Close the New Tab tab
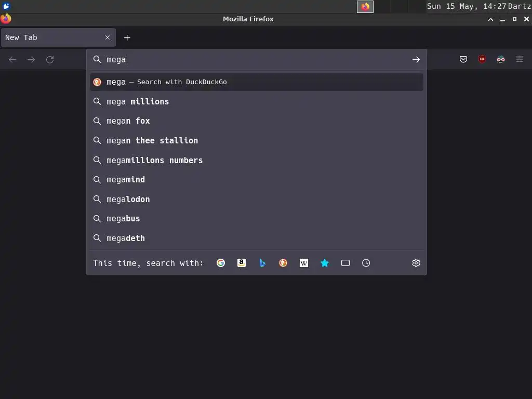The image size is (532, 399). click(108, 37)
